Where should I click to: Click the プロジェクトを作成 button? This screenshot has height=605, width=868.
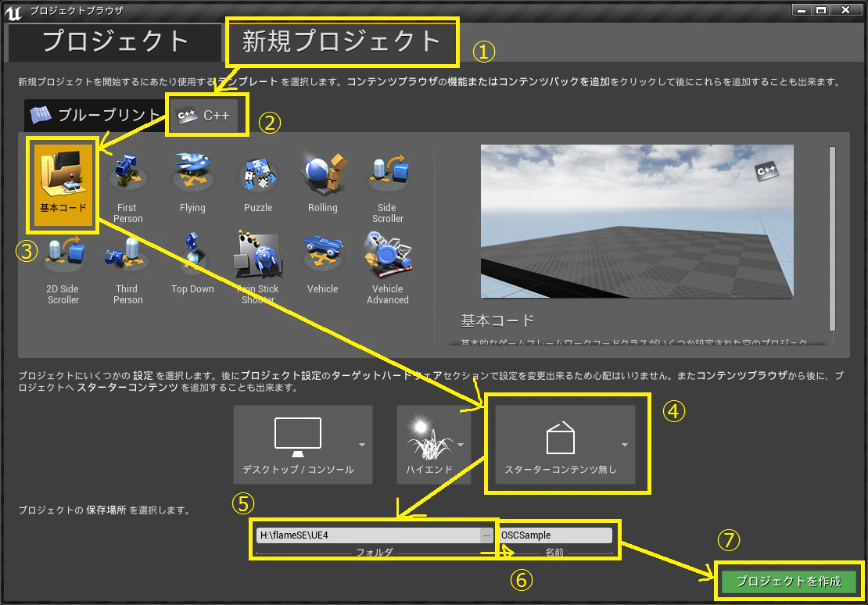tap(789, 582)
